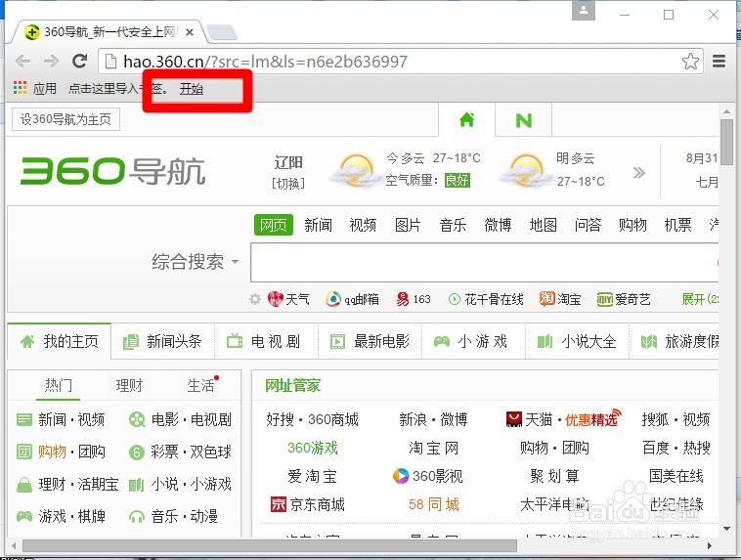Select the 视频 search category

pos(363,225)
